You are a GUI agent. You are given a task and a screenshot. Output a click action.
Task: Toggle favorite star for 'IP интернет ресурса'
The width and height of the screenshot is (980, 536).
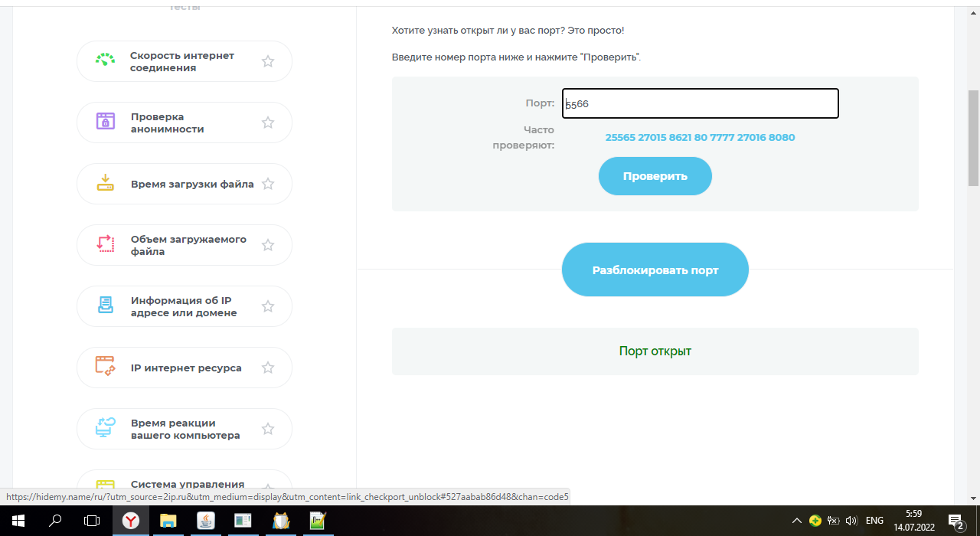[268, 368]
